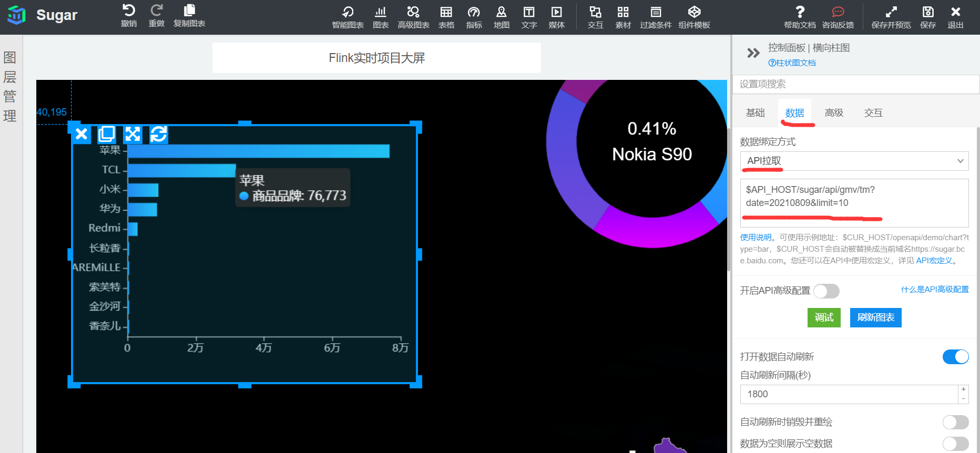Click the Flink实时项目大屏 title
This screenshot has height=453, width=980.
(x=376, y=58)
